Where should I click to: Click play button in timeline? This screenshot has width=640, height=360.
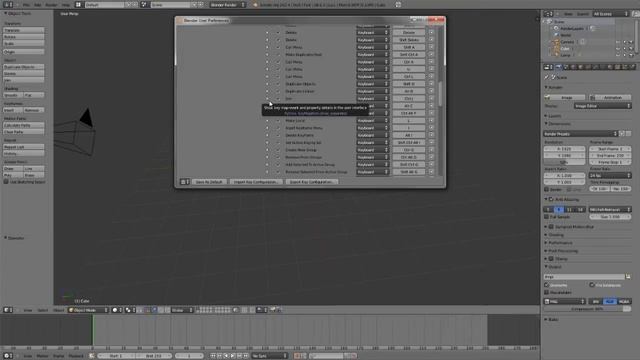click(232, 356)
